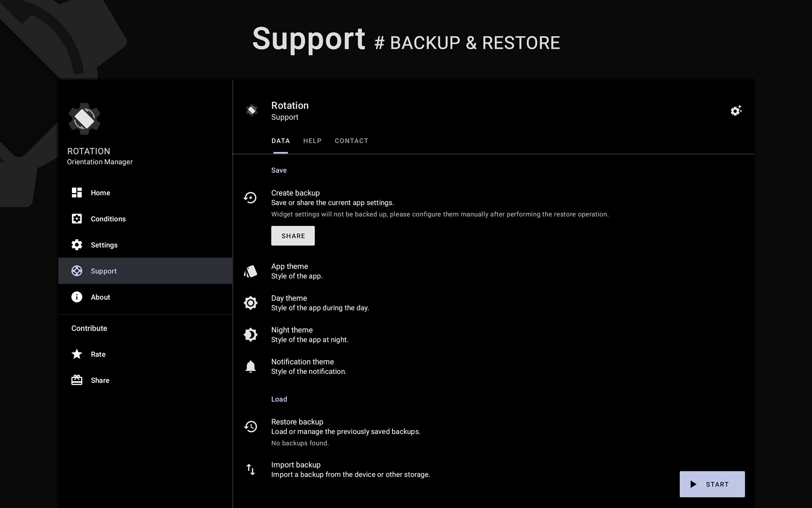812x508 pixels.
Task: Open Home in the navigation drawer
Action: 145,192
